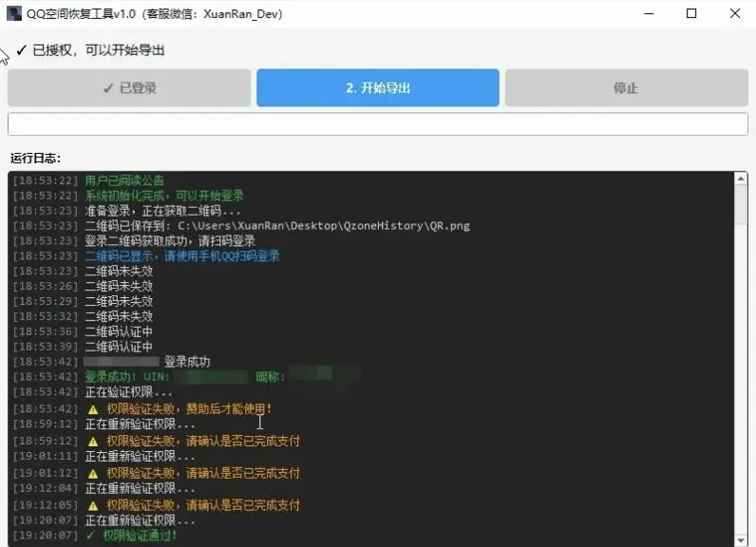Click log line 登录二维码获取成功，请扫码登录
Viewport: 756px width, 547px height.
170,240
